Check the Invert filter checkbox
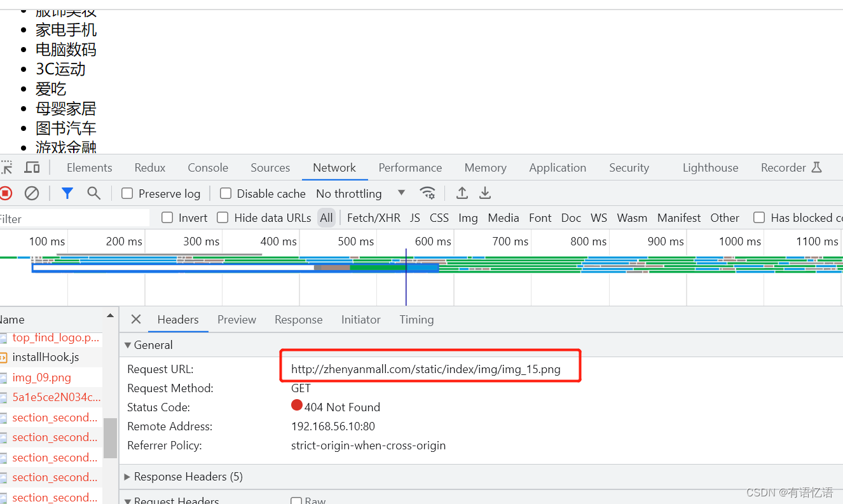This screenshot has height=504, width=843. point(167,217)
